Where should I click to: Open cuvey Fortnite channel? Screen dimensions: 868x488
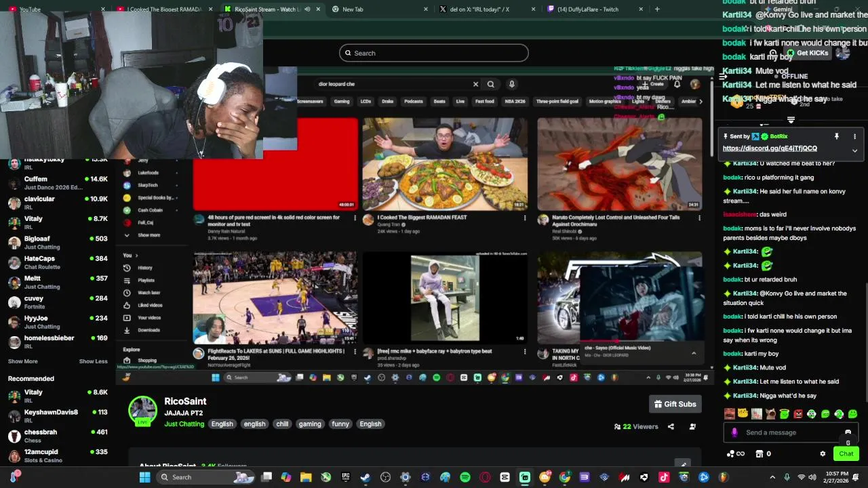coord(58,302)
